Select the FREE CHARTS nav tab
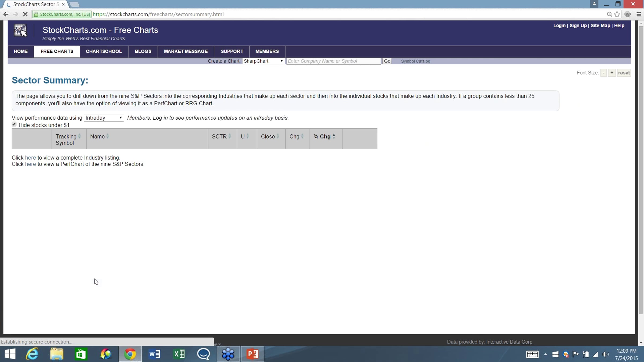 [x=57, y=51]
